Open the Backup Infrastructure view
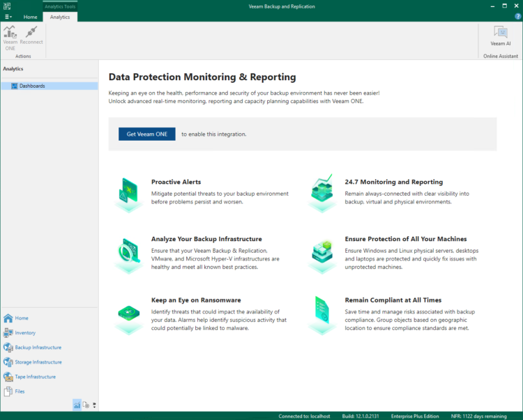 coord(38,348)
